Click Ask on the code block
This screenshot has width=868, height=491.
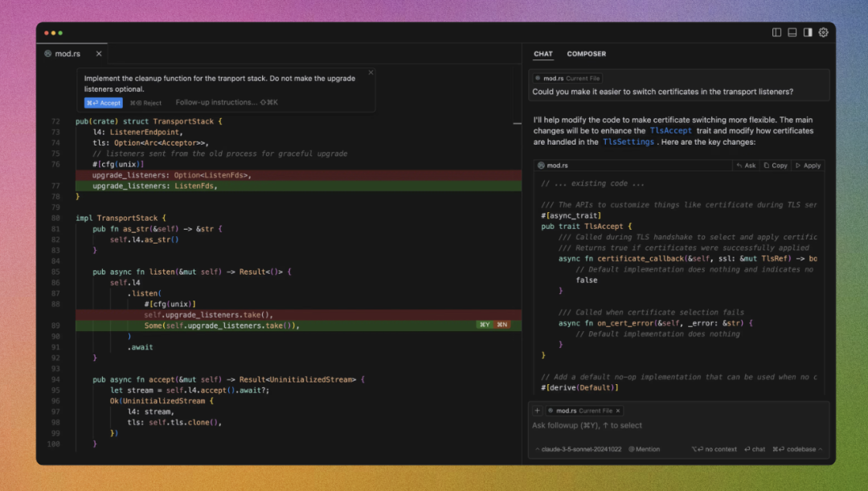[746, 166]
